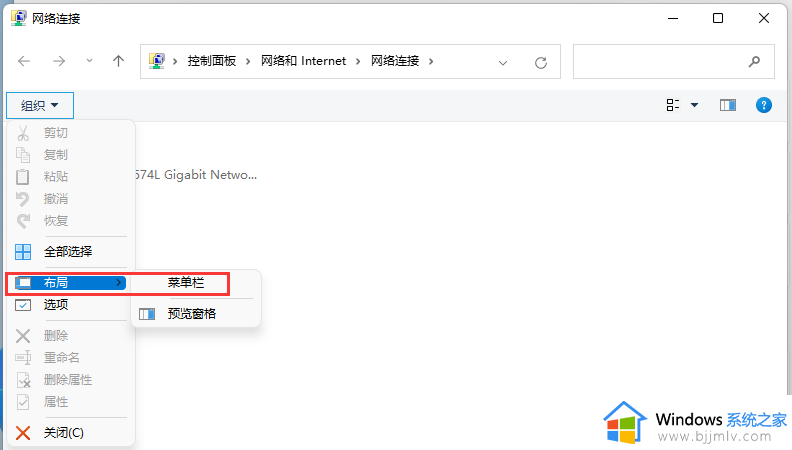Screen dimensions: 792x450
Task: Click the change view icon
Action: (673, 105)
